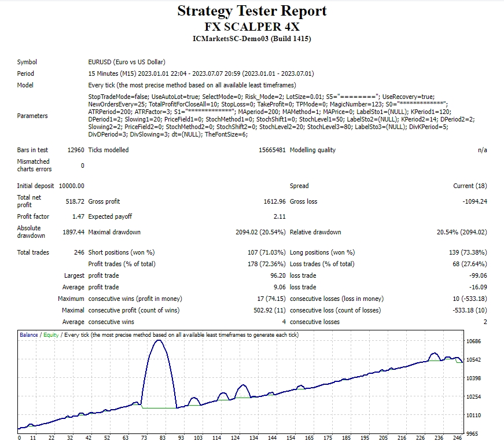The width and height of the screenshot is (504, 445).
Task: Click the 9965 y-axis label on chart
Action: (473, 434)
